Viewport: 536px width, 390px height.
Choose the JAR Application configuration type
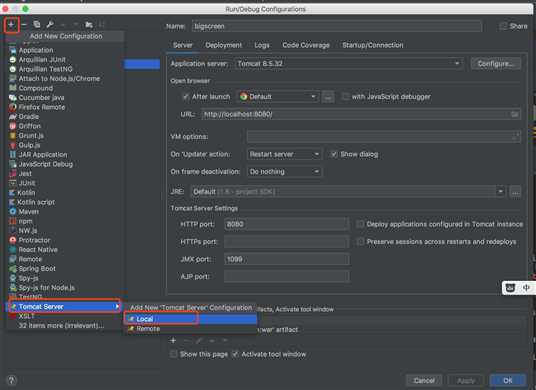click(x=43, y=155)
